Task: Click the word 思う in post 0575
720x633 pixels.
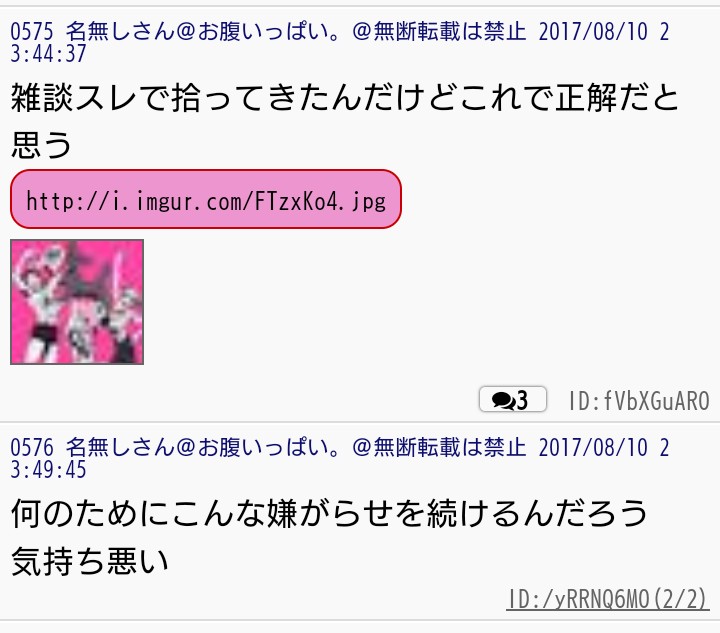Action: point(41,145)
